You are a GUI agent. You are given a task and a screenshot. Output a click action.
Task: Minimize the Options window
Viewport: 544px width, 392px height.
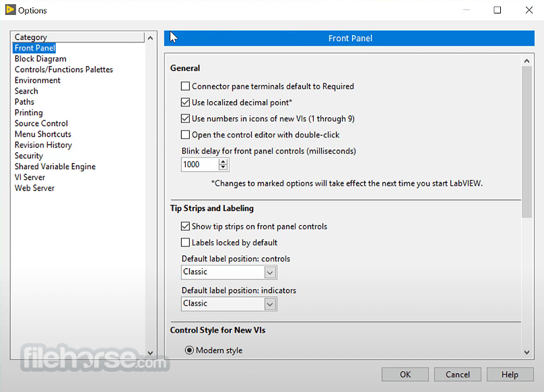[467, 9]
